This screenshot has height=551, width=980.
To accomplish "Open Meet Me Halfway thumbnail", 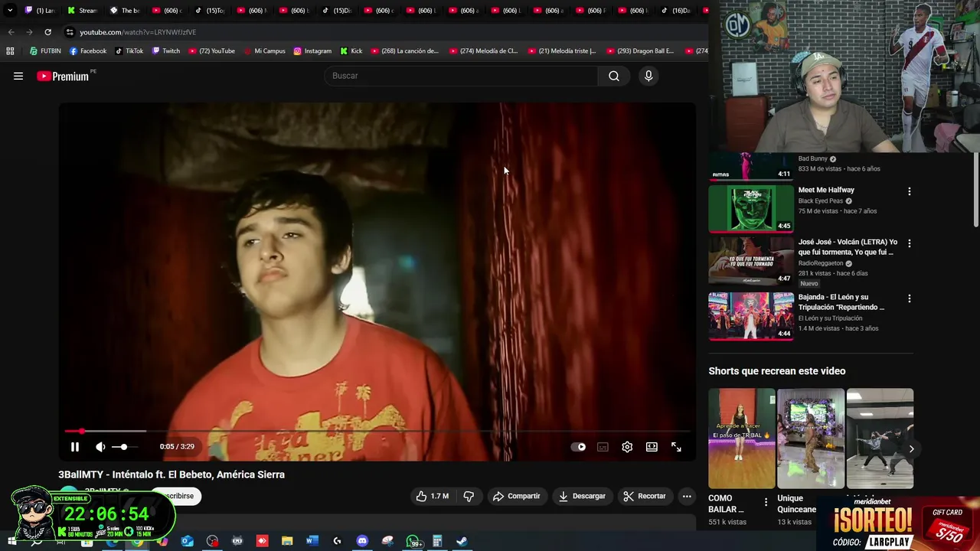I will 751,208.
